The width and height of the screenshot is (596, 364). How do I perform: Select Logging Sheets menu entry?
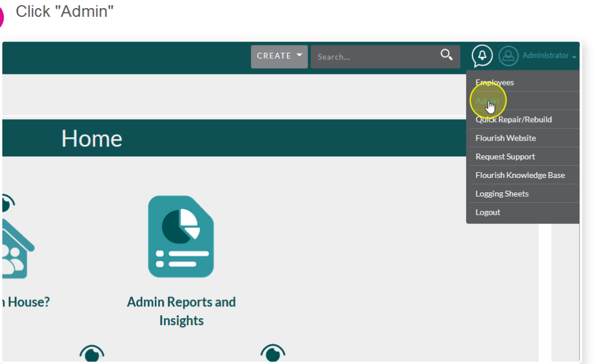[502, 194]
